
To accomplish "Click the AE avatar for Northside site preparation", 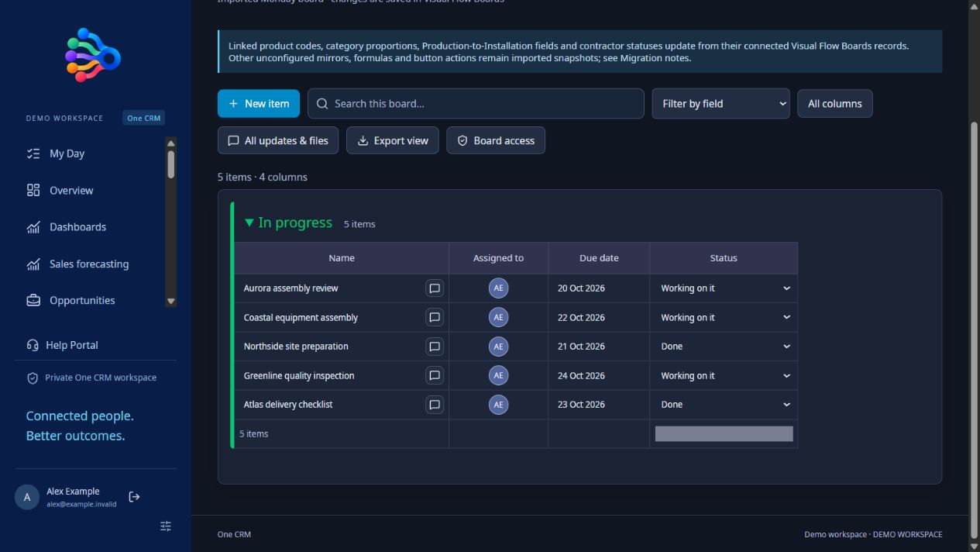I will [498, 347].
